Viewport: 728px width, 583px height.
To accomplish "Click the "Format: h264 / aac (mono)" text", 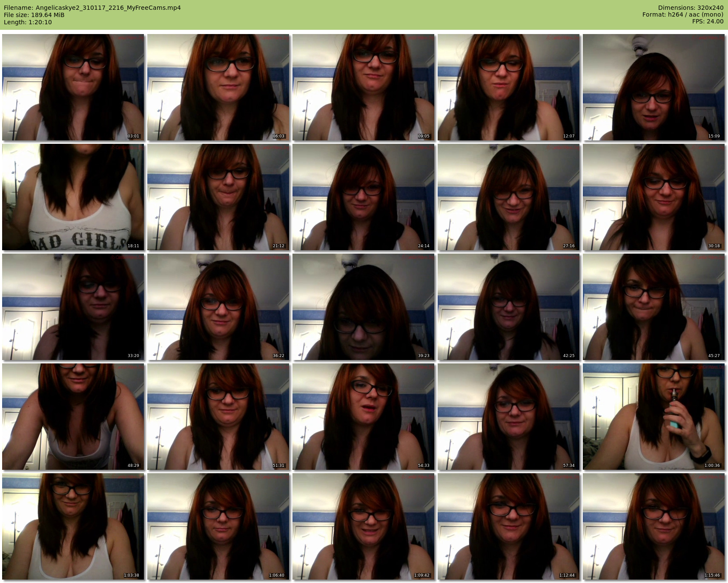I will tap(683, 14).
